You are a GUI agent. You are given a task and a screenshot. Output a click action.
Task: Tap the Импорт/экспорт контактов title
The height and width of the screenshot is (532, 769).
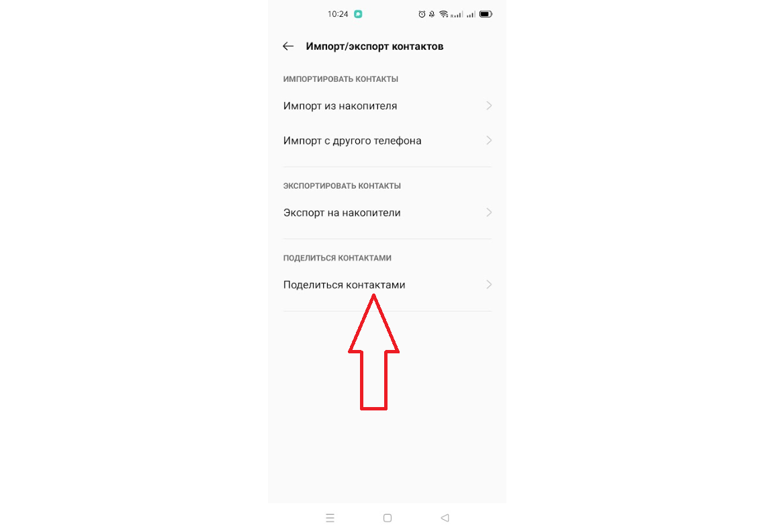(x=375, y=46)
